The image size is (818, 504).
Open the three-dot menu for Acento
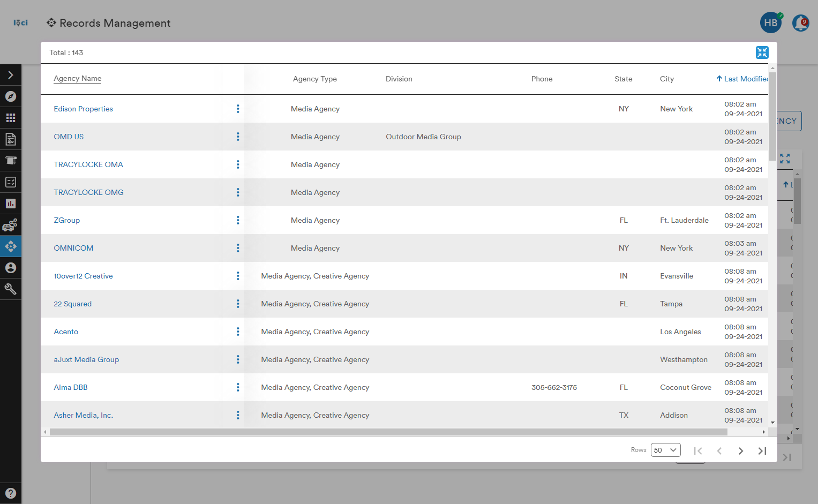pos(238,332)
